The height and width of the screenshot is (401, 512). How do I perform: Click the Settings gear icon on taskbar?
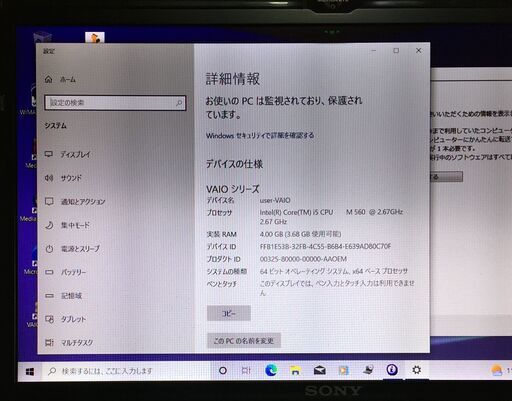416,370
